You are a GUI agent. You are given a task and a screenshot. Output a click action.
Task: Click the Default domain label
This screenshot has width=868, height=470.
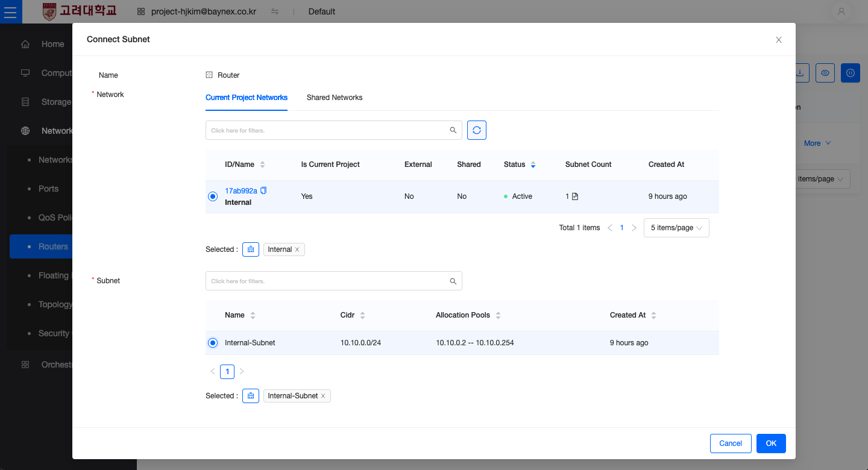tap(322, 11)
